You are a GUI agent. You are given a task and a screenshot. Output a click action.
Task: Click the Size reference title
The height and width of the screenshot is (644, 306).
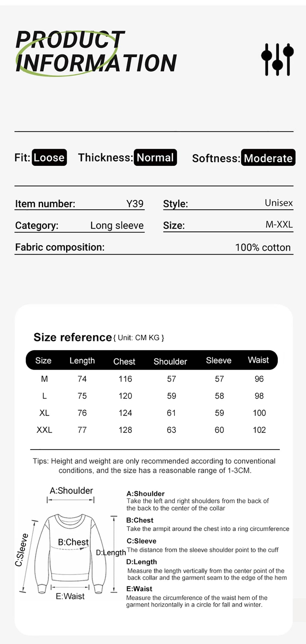(73, 337)
